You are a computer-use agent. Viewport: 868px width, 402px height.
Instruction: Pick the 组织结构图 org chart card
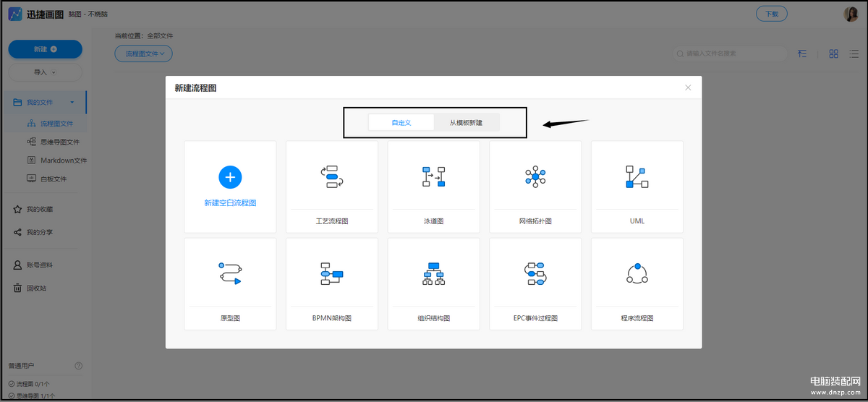[x=433, y=284]
